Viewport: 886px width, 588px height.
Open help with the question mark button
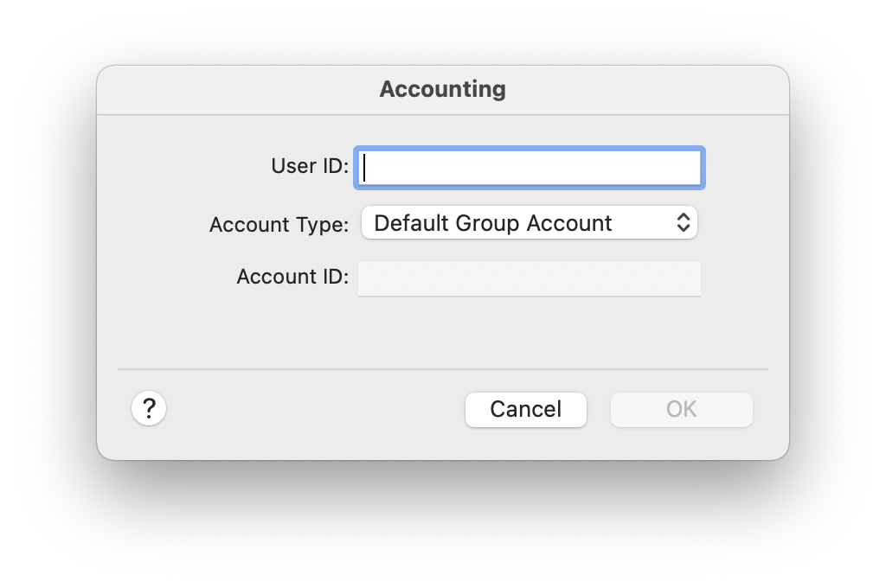[x=149, y=408]
